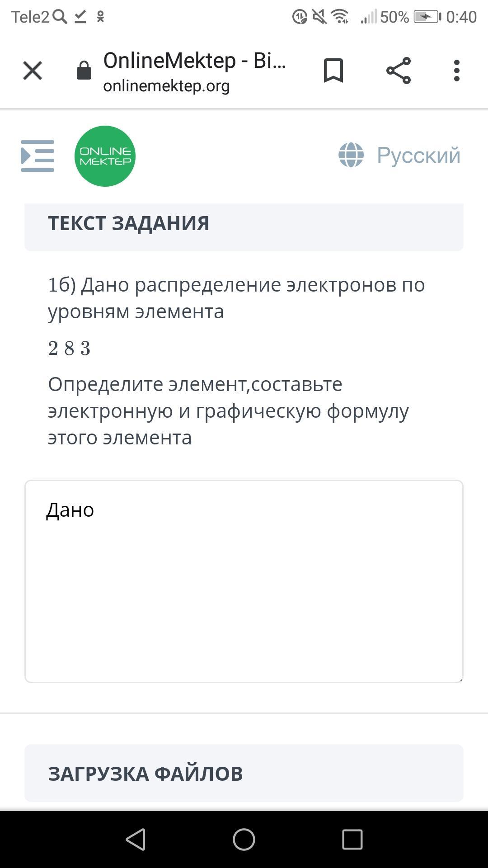The height and width of the screenshot is (868, 488).
Task: Expand the sidebar menu icon
Action: (x=38, y=156)
